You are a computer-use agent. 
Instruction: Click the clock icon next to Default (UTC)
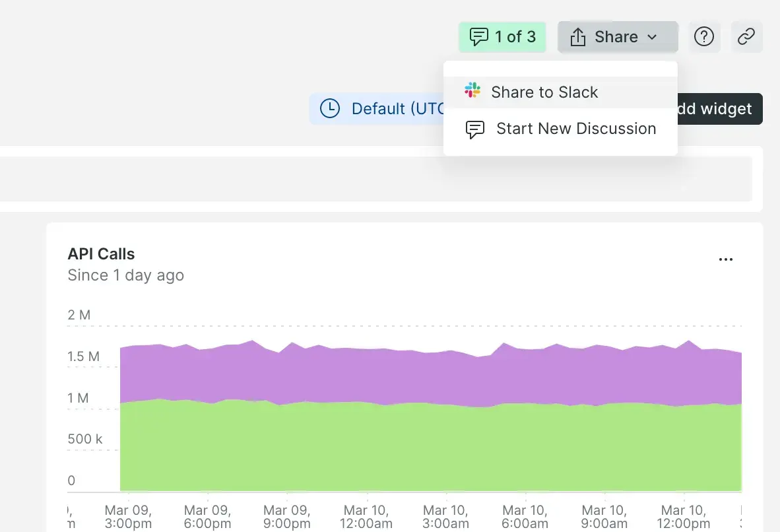[x=329, y=108]
